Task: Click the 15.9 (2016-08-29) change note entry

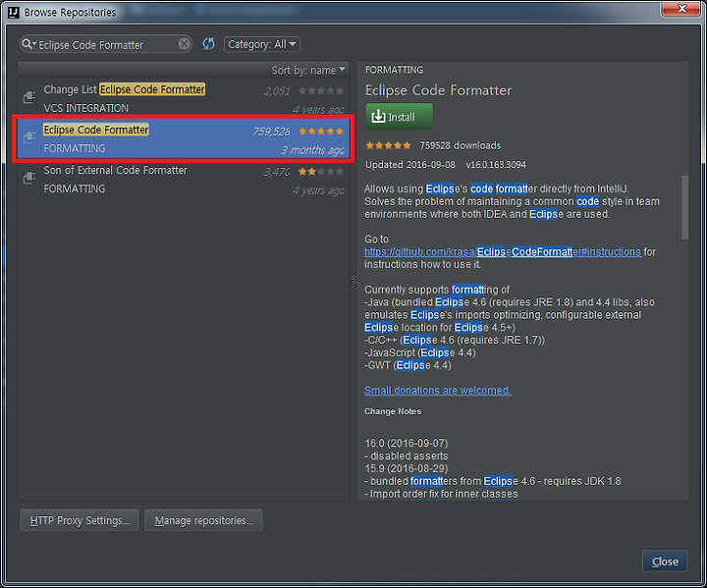Action: click(x=407, y=468)
